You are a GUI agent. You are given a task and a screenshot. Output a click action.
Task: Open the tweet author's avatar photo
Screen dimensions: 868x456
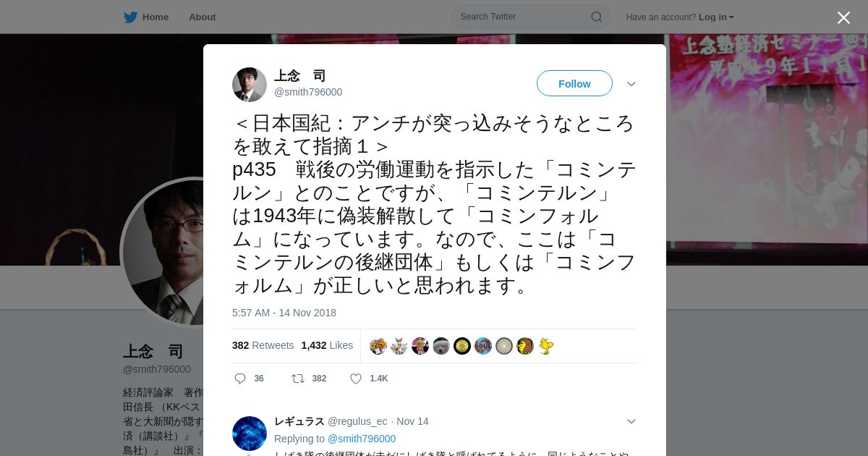[x=250, y=85]
